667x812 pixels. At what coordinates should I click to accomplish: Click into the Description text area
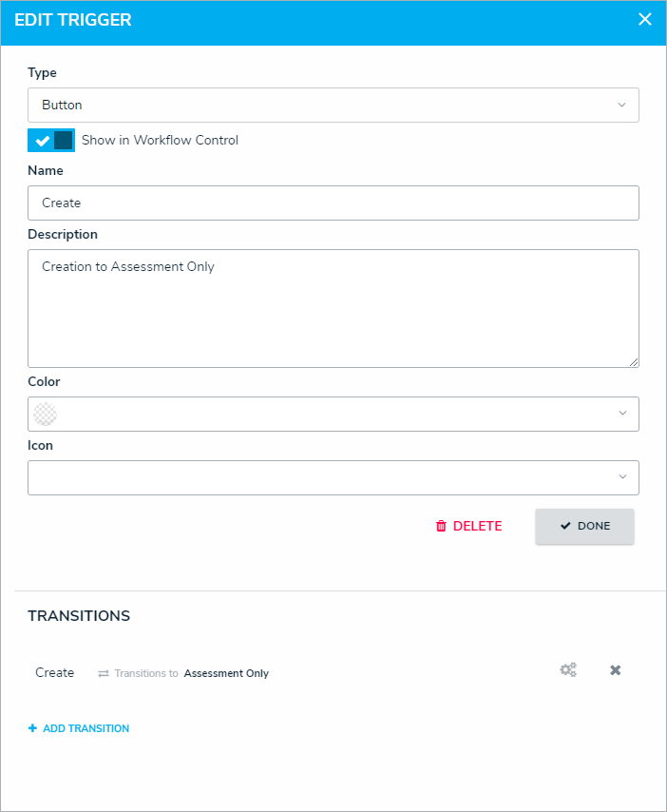(333, 308)
